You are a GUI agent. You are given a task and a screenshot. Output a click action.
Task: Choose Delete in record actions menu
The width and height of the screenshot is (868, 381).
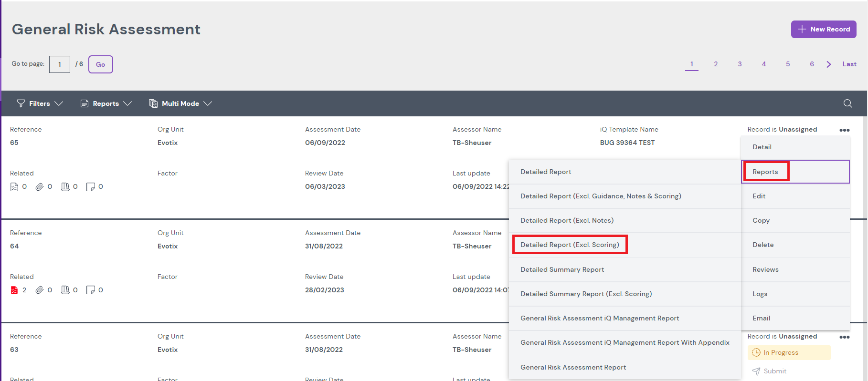click(x=763, y=245)
